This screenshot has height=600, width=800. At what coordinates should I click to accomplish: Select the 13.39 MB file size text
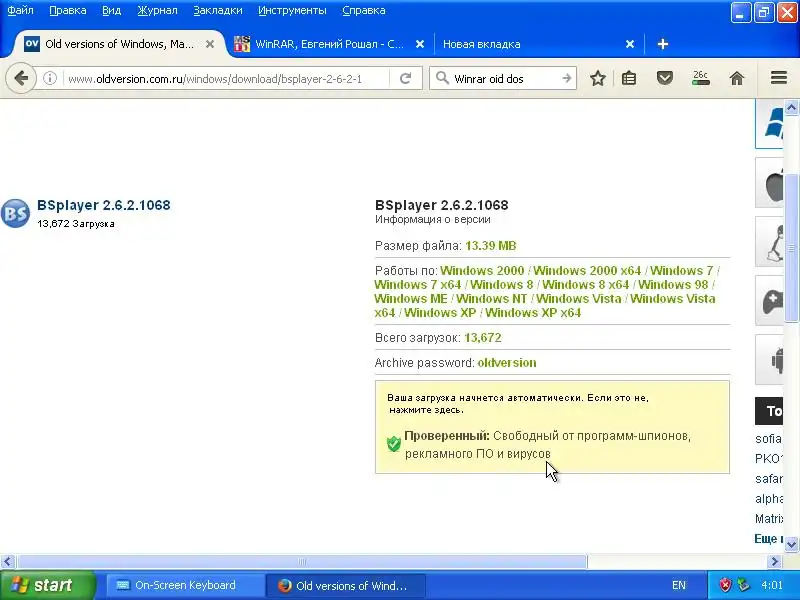coord(490,246)
